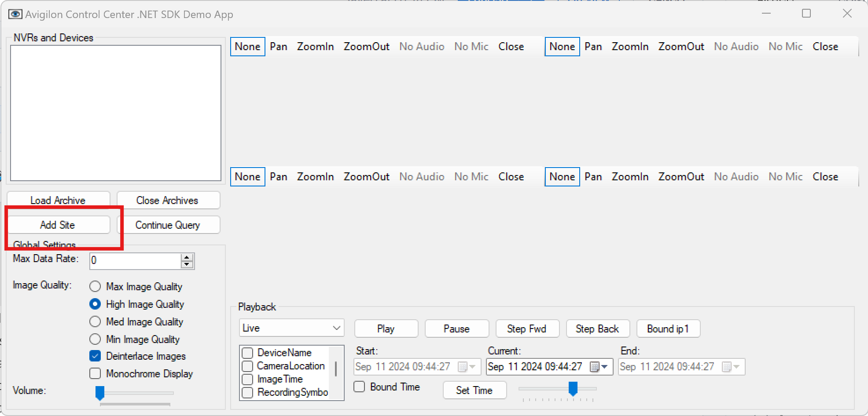The height and width of the screenshot is (416, 868).
Task: Click the Max Data Rate input field
Action: (x=135, y=261)
